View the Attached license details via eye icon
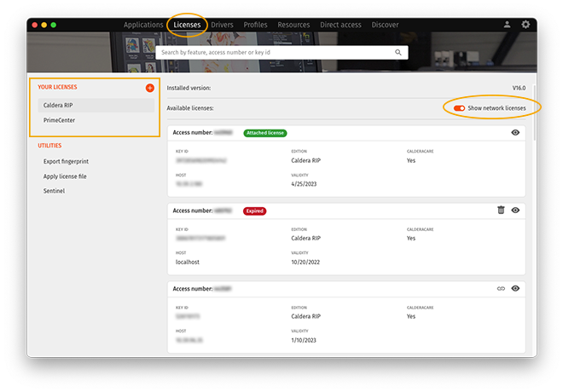Image resolution: width=563 pixels, height=392 pixels. point(515,132)
